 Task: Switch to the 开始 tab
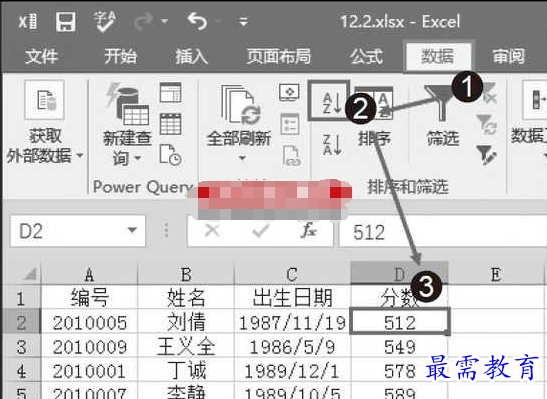click(120, 57)
